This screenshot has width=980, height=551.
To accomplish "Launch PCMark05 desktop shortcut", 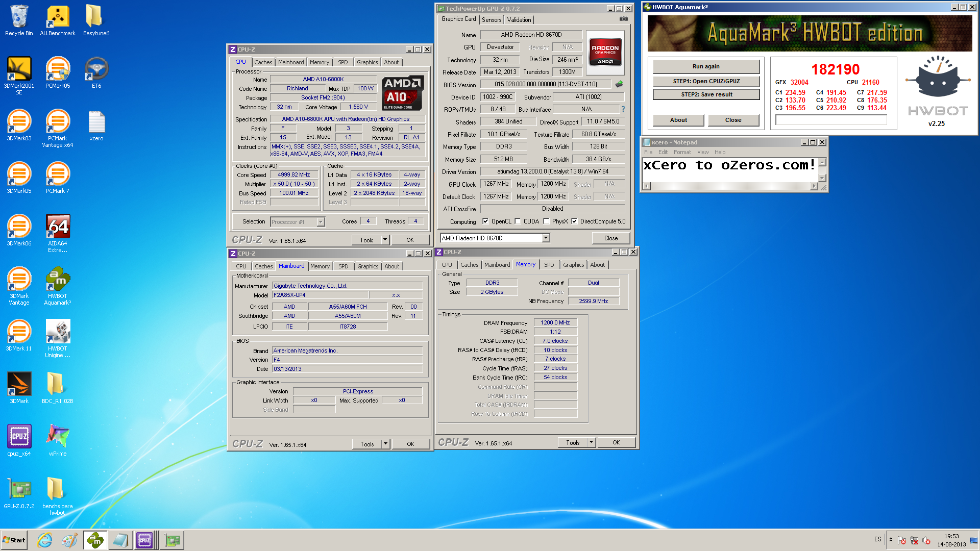I will coord(58,72).
